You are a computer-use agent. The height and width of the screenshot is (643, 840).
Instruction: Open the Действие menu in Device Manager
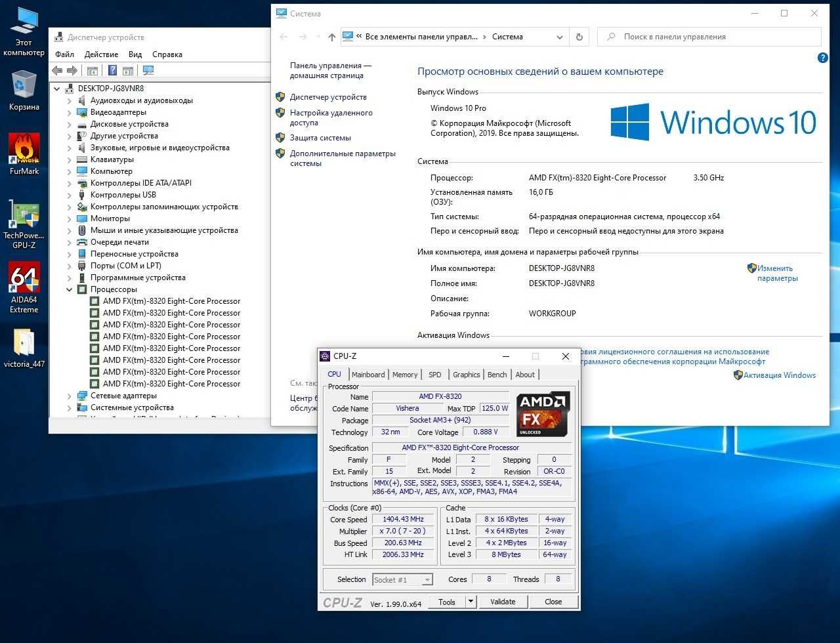[x=101, y=54]
